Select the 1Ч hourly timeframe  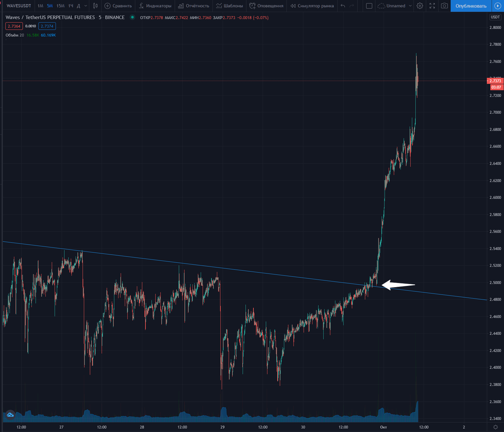[71, 6]
